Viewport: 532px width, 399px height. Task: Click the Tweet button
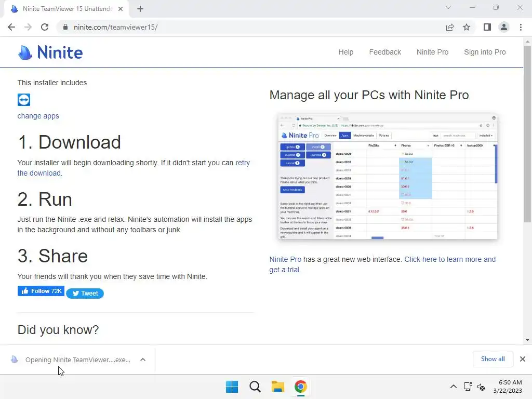click(x=85, y=294)
